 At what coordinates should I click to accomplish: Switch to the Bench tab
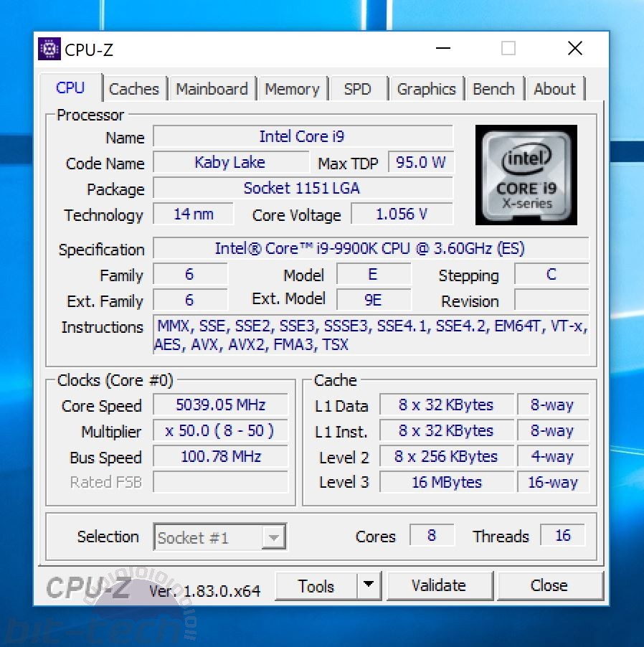click(494, 88)
